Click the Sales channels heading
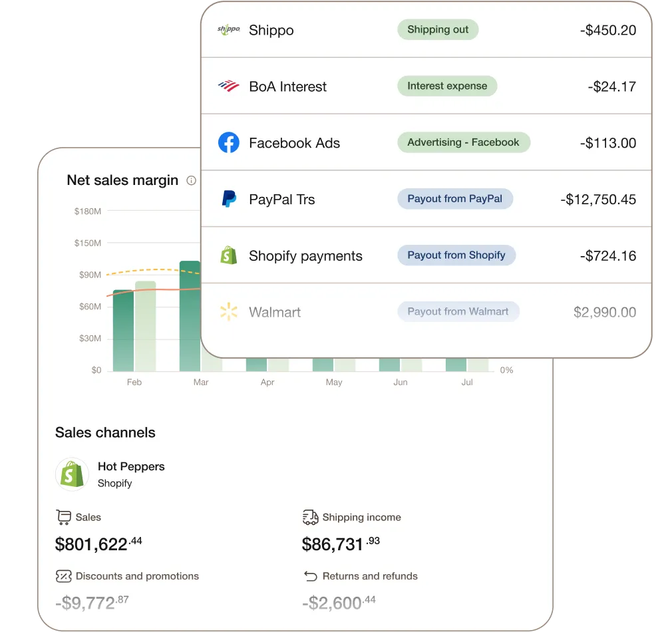The image size is (672, 632). (105, 432)
